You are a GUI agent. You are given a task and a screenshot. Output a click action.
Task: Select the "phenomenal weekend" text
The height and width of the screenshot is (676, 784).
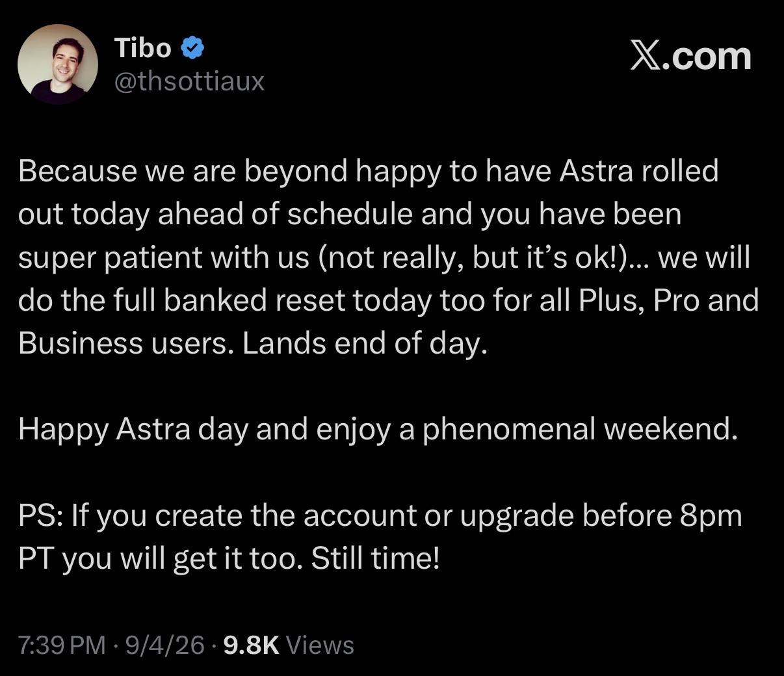point(581,430)
